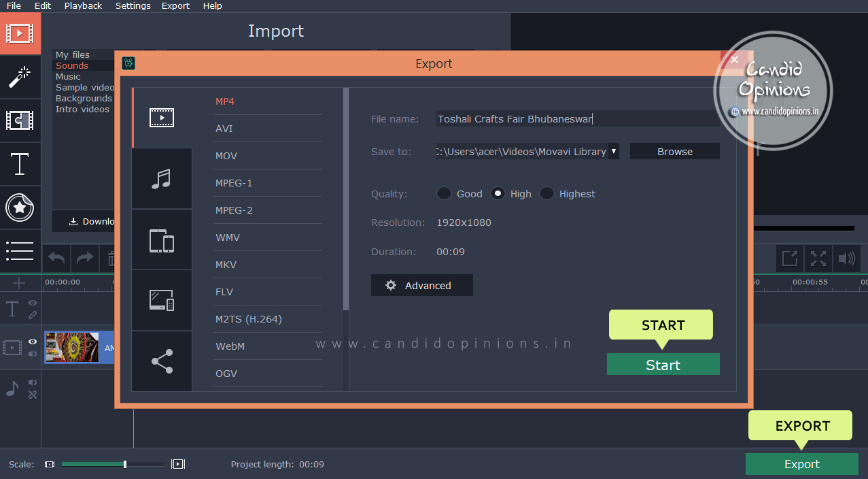Open Advanced export settings
This screenshot has height=479, width=868.
click(x=422, y=285)
